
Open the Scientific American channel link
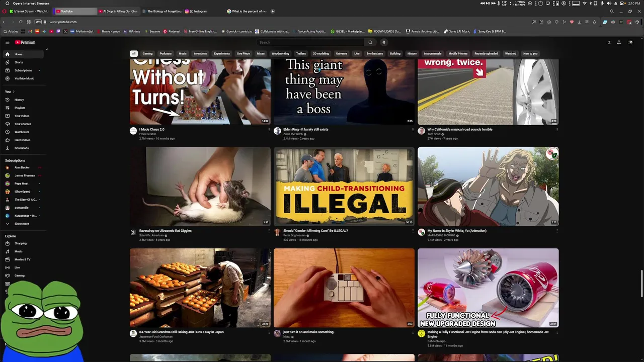(151, 235)
